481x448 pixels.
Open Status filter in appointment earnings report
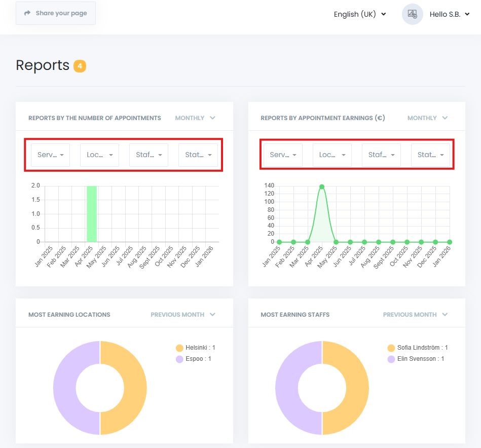click(430, 155)
